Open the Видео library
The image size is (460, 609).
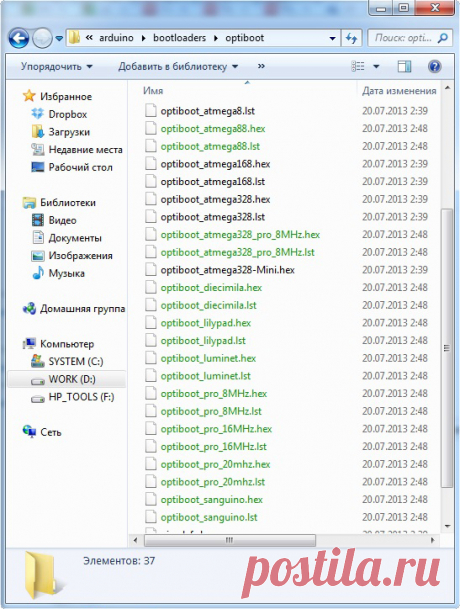[x=62, y=220]
